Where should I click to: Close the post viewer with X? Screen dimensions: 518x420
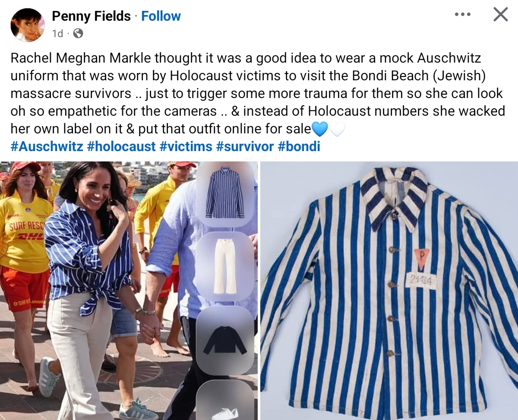coord(500,15)
